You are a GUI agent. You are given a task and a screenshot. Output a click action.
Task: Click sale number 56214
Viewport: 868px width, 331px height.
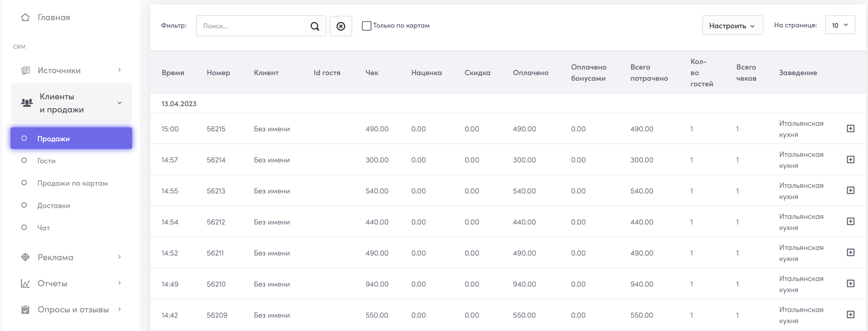click(216, 160)
